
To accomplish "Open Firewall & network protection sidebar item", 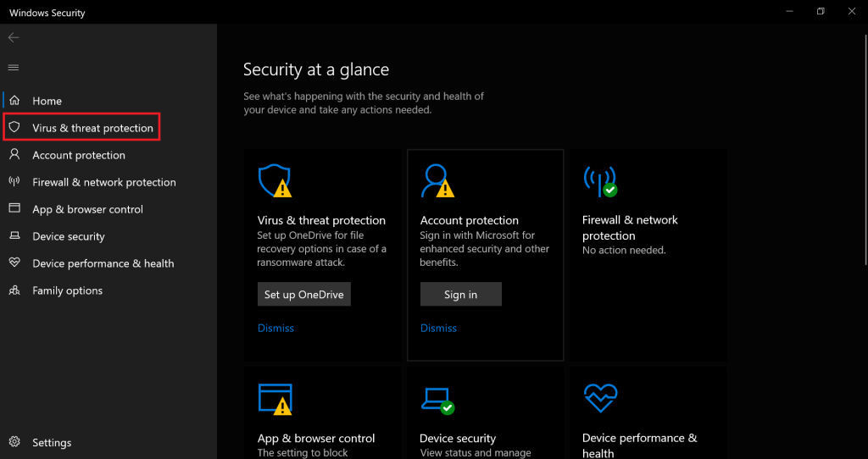I will [x=103, y=182].
